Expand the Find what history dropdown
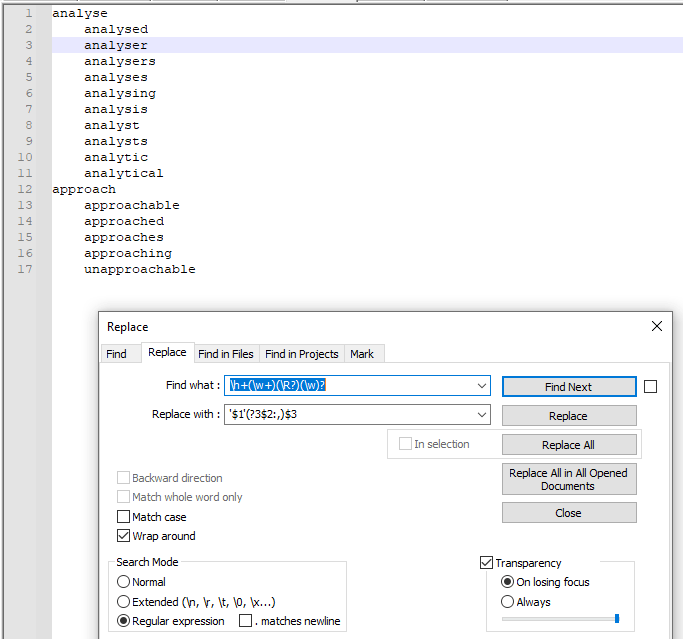Screen dimensions: 683x639 pos(482,385)
